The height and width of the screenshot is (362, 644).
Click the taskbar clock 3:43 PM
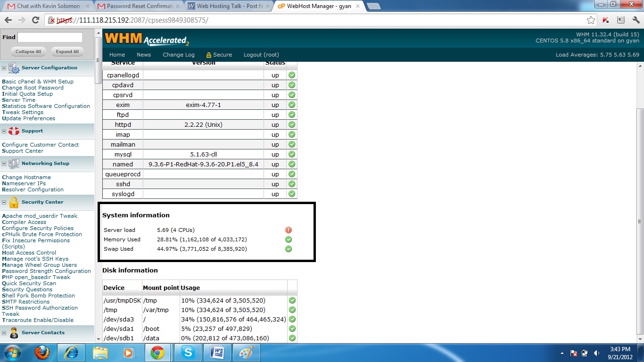coord(619,349)
